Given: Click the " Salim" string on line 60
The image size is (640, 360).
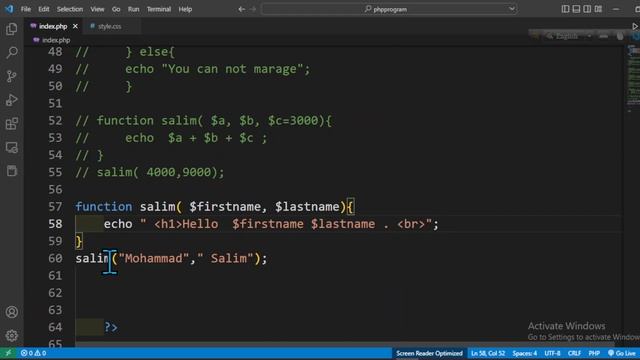Looking at the screenshot, I should 225,258.
